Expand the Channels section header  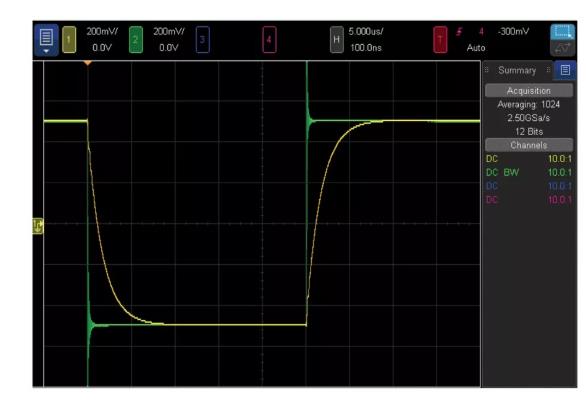[528, 145]
